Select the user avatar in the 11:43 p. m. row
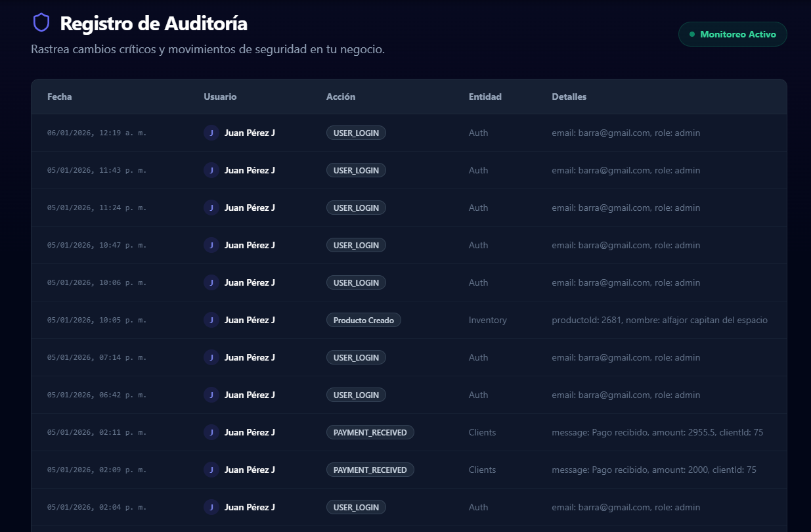 point(211,170)
